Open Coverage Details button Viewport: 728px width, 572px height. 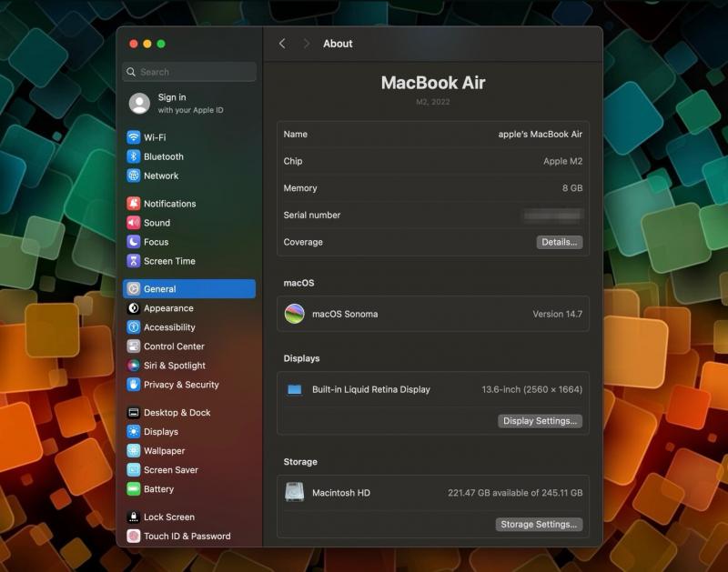click(560, 242)
